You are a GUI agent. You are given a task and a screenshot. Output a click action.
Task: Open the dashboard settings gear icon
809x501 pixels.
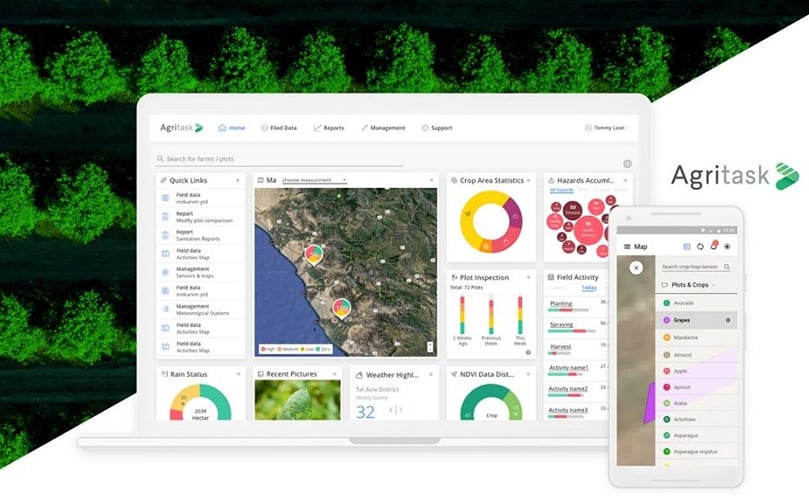pos(627,164)
